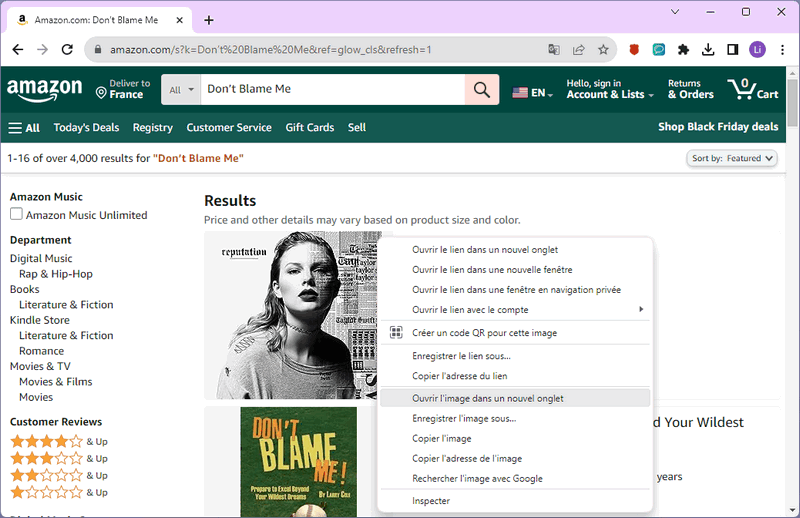Toggle the browser side panel icon

point(733,50)
